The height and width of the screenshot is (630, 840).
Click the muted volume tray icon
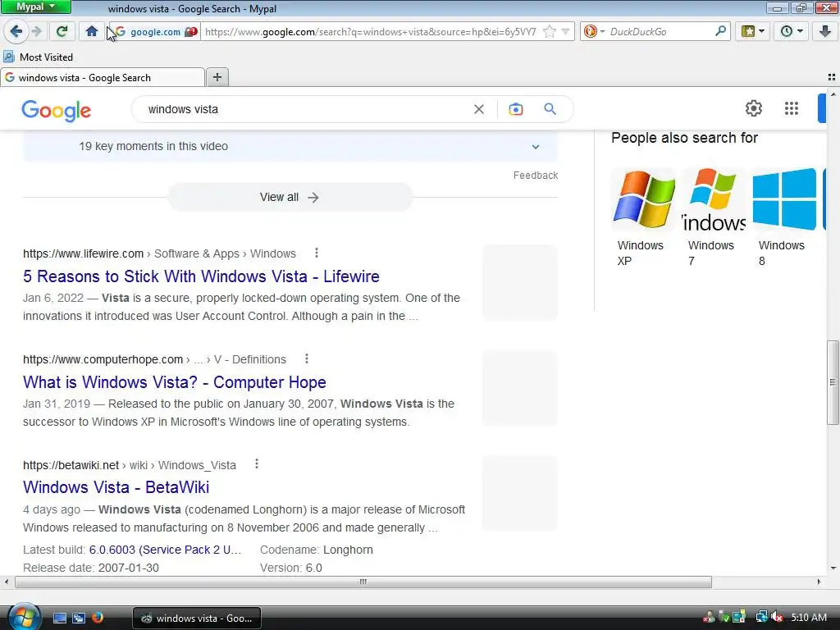(778, 618)
